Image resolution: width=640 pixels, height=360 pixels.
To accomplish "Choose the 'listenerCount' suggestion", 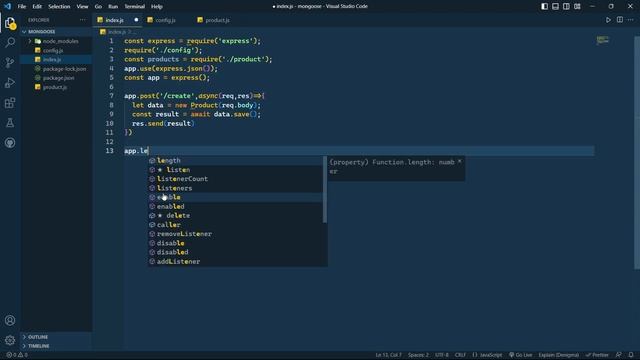I will pyautogui.click(x=236, y=179).
